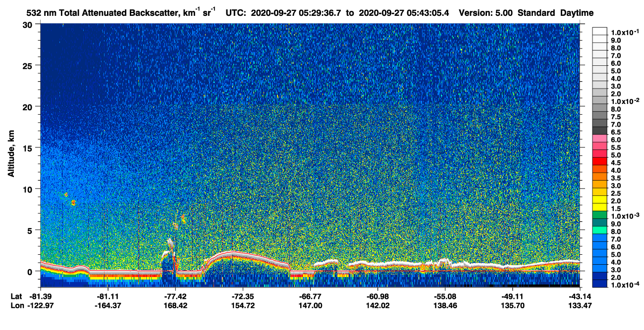Pick the darkest gray colorbar swatch
This screenshot has height=330, width=644.
tap(600, 130)
